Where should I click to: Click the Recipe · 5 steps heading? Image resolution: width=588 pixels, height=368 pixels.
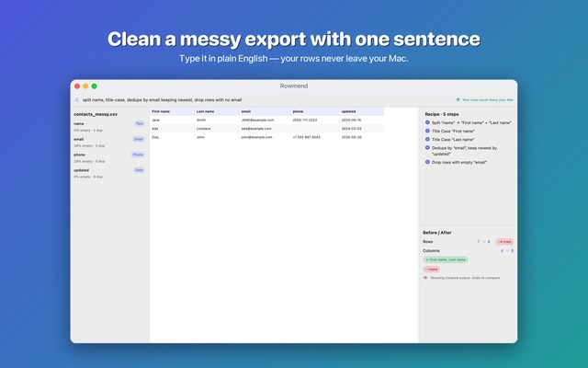(x=442, y=114)
